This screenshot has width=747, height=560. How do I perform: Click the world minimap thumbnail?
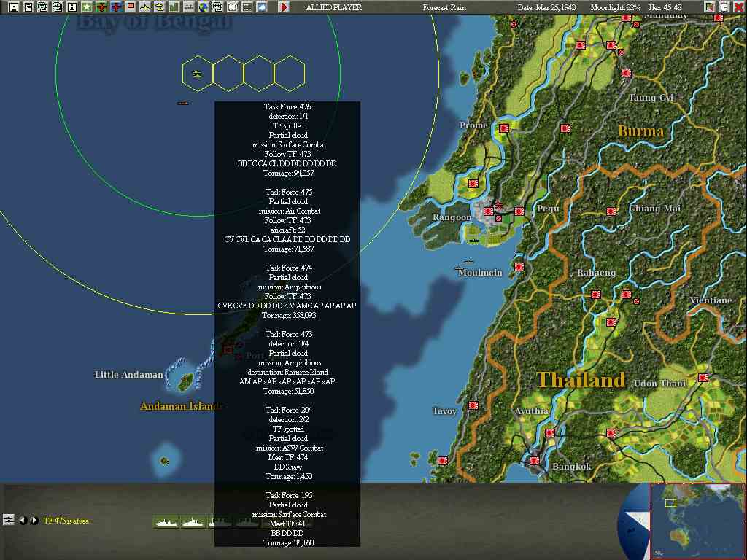click(x=697, y=521)
